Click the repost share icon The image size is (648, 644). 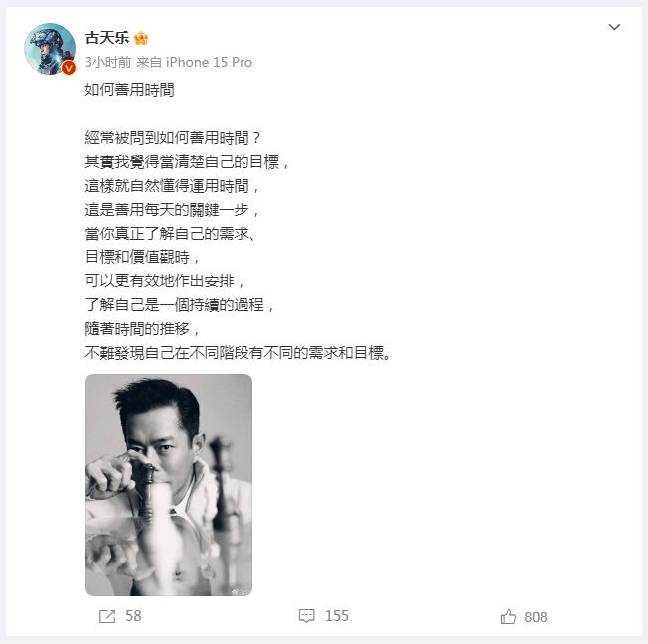107,616
